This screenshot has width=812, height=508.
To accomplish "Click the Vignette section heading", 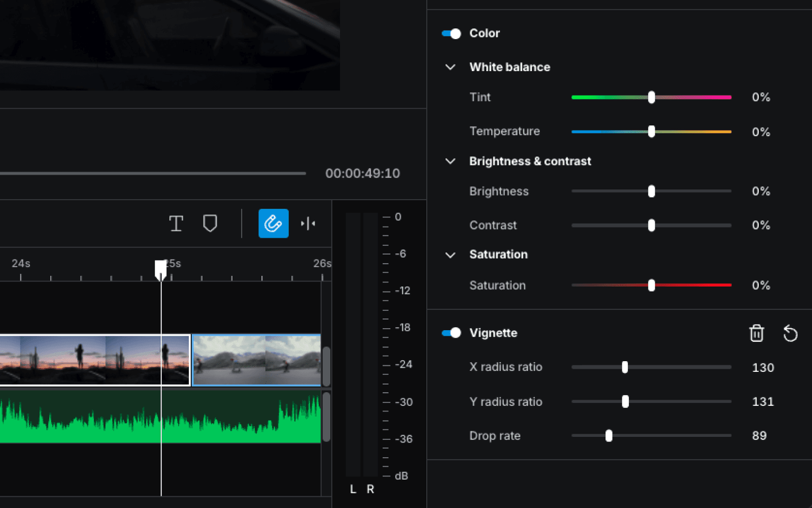I will [493, 333].
